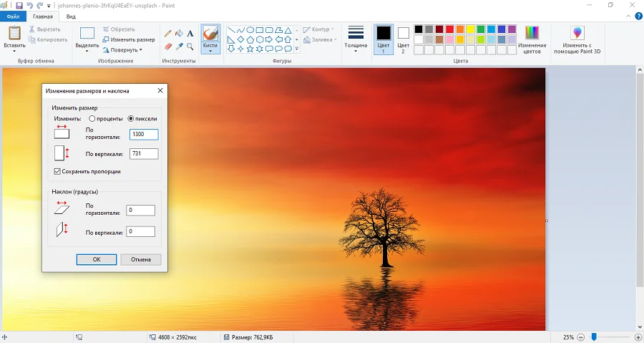Select the Magnifier tool
Screen dimensions: 644x343
[x=190, y=47]
